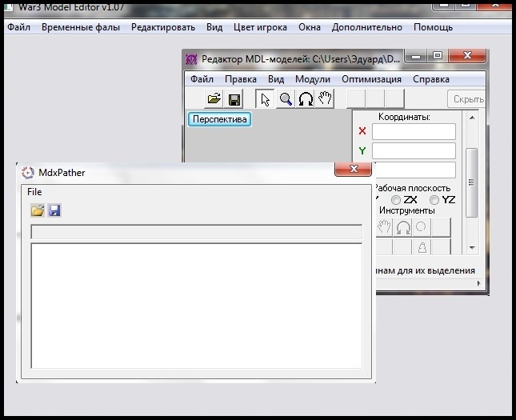
Task: Open the Файл menu in War3 Model Editor
Action: click(18, 27)
